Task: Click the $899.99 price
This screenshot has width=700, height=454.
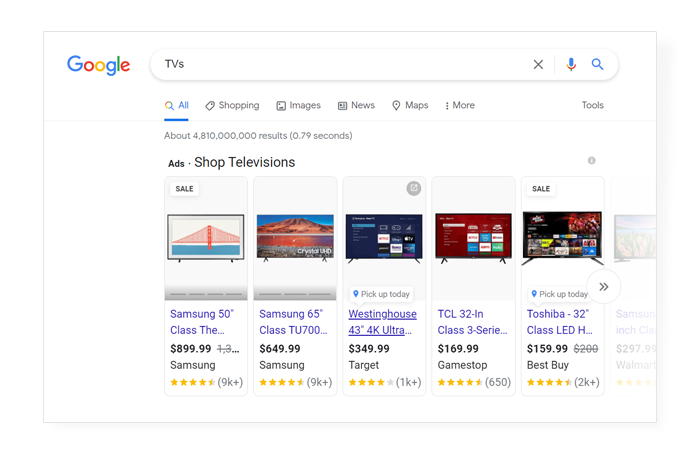Action: pos(191,349)
